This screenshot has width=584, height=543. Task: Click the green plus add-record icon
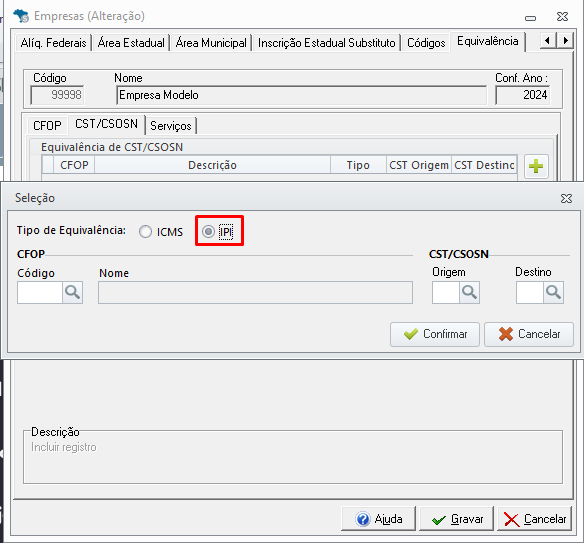536,166
